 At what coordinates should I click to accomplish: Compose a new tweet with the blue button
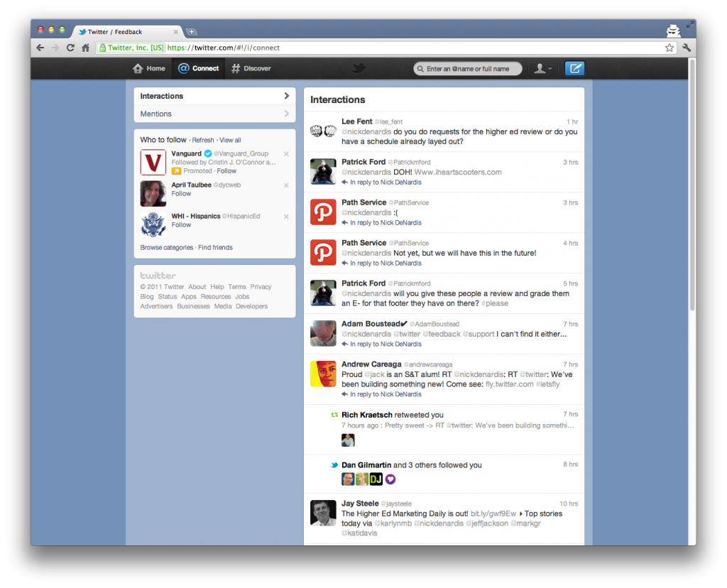(x=574, y=69)
